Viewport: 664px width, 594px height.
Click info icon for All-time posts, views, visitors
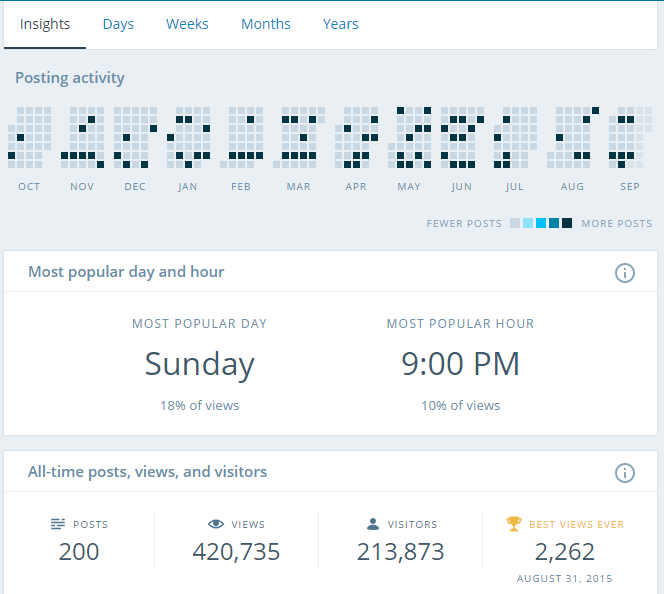click(x=625, y=472)
